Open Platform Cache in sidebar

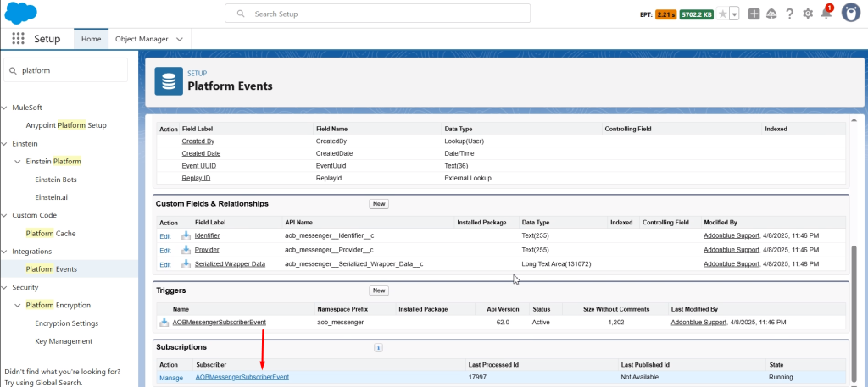point(50,234)
